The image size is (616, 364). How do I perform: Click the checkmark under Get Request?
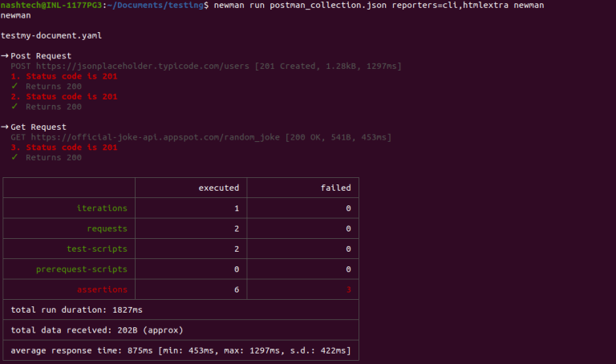click(14, 158)
